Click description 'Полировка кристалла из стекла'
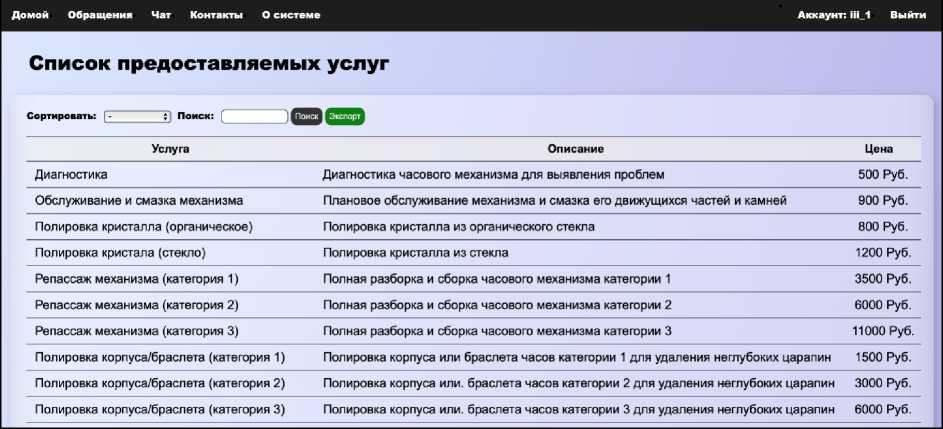 (416, 253)
